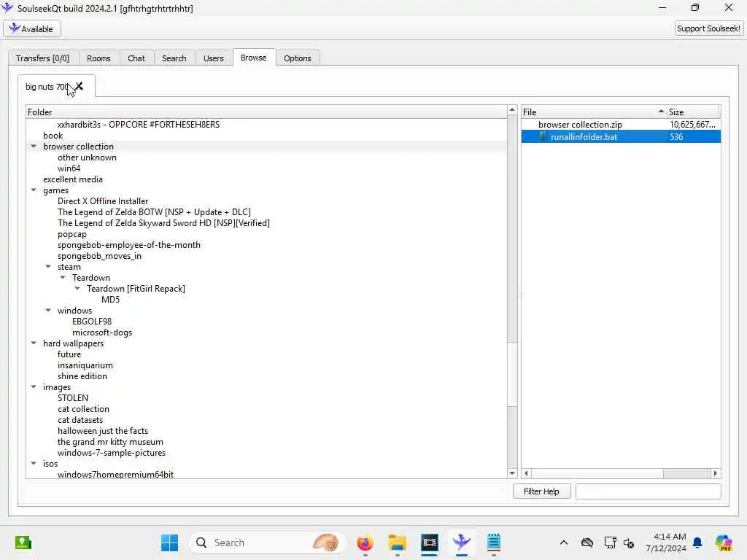Collapse the images folder arrow

point(34,387)
